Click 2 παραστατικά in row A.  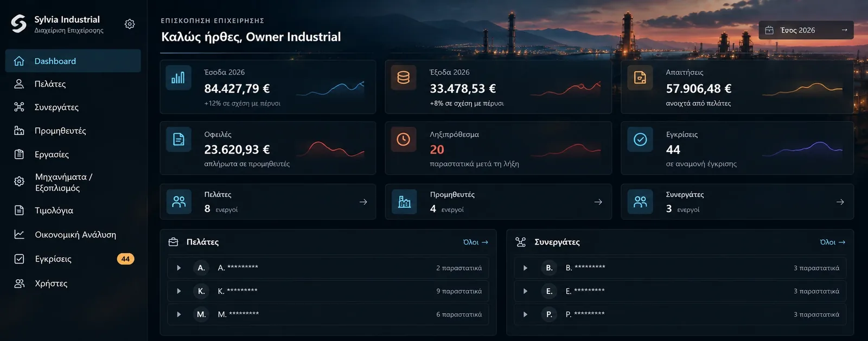(x=459, y=268)
